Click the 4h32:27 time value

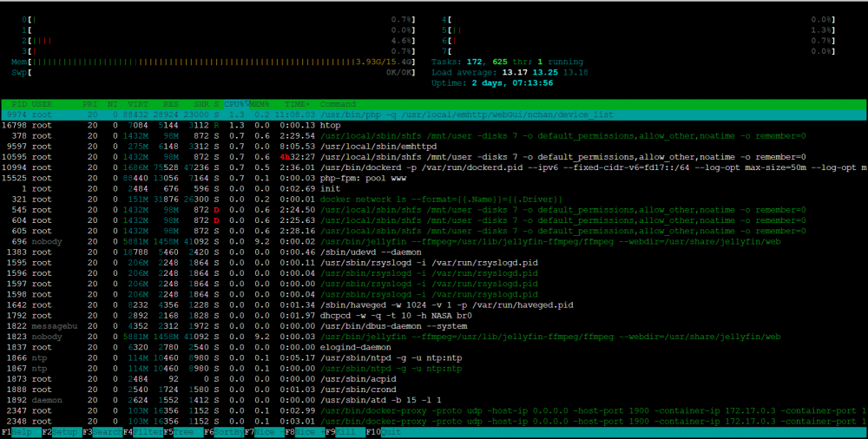(x=298, y=157)
